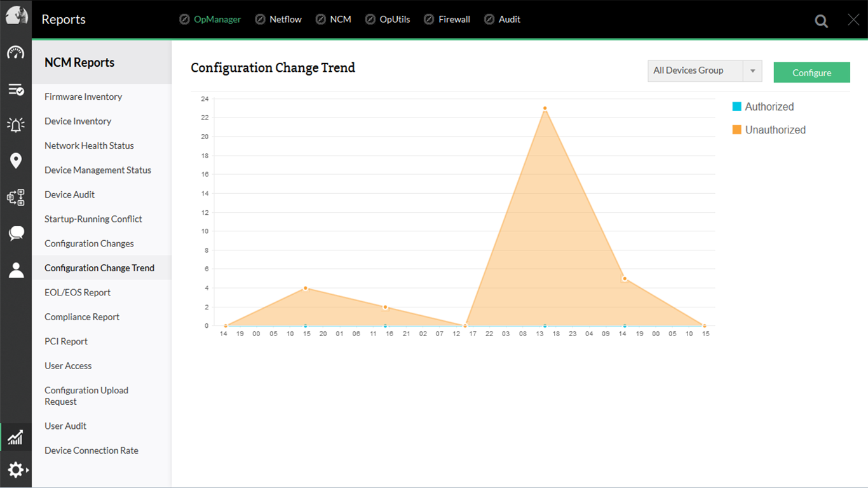Image resolution: width=868 pixels, height=488 pixels.
Task: Expand the settings gear menu arrow
Action: [25, 470]
